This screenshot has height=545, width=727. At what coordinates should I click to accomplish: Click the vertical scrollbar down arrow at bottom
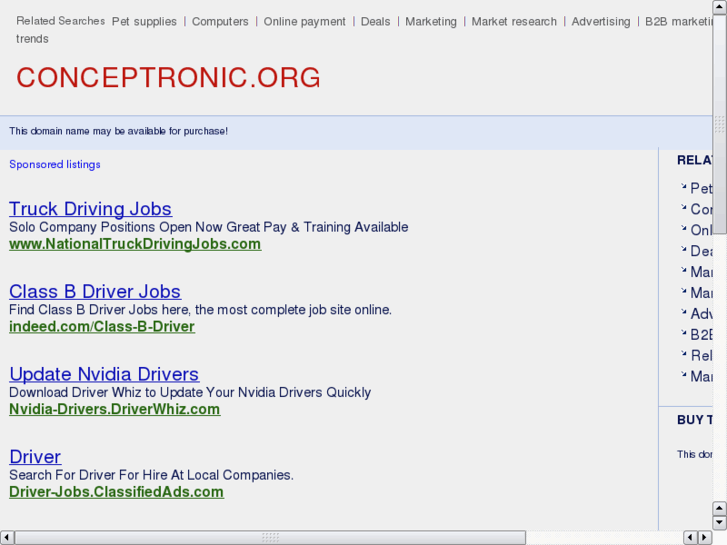(720, 523)
